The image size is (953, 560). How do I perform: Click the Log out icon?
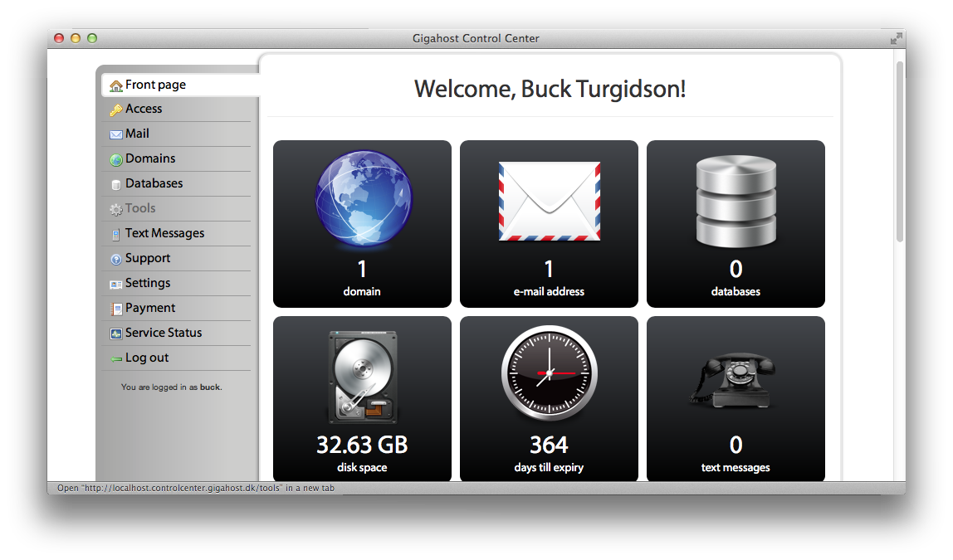(116, 359)
